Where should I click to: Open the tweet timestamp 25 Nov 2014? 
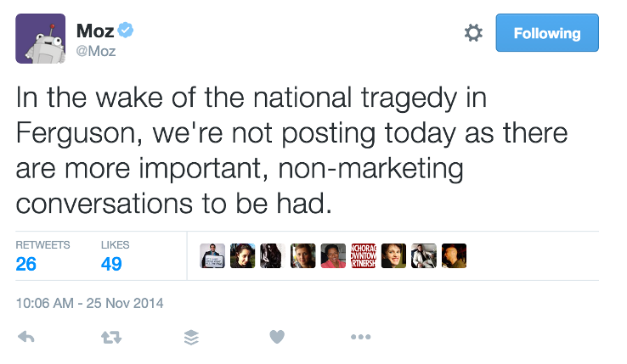pyautogui.click(x=90, y=302)
